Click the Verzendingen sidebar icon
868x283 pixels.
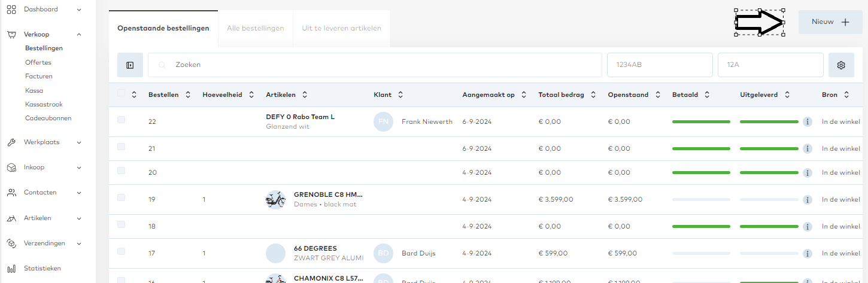11,244
